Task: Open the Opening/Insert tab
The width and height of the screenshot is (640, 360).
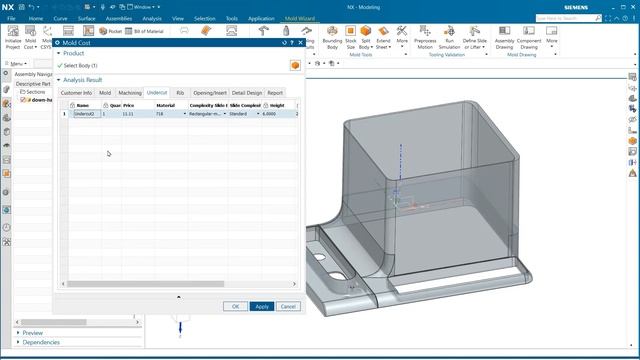Action: (x=210, y=93)
